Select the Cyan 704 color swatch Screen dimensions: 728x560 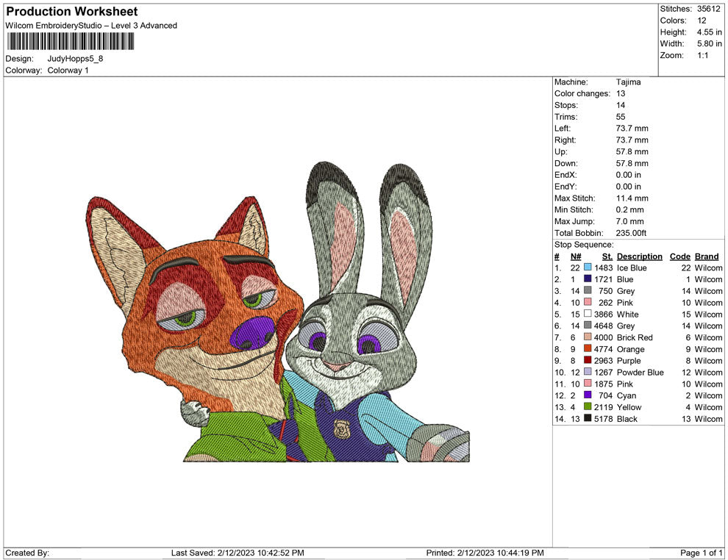pos(588,395)
